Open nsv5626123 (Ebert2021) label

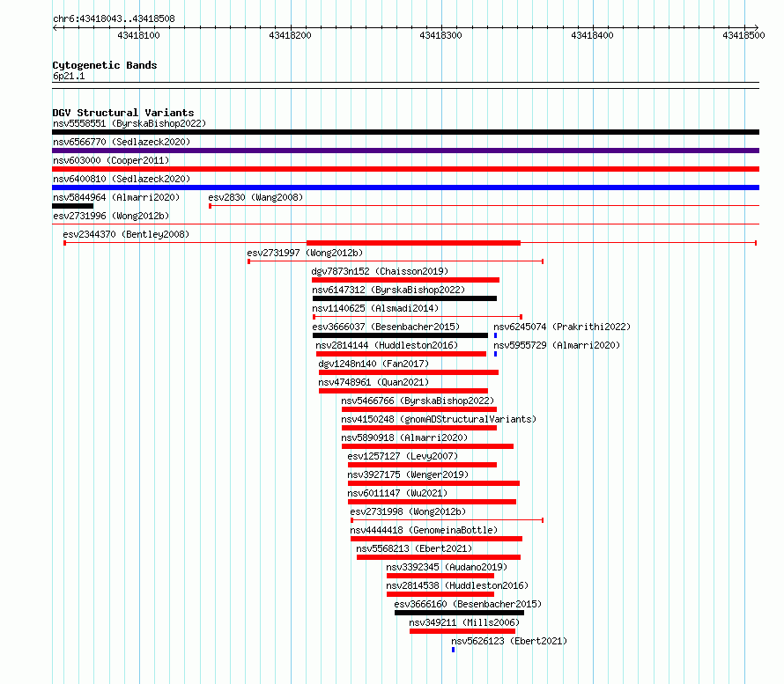[x=509, y=641]
